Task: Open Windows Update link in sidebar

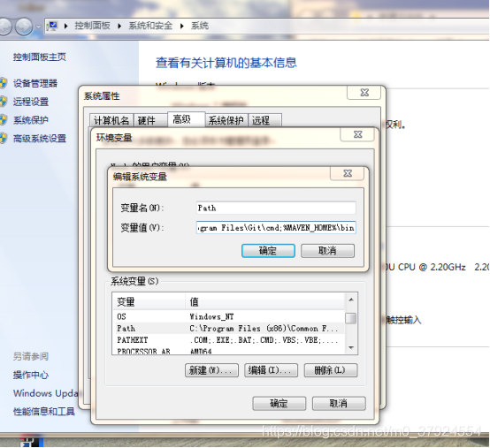Action: [46, 393]
